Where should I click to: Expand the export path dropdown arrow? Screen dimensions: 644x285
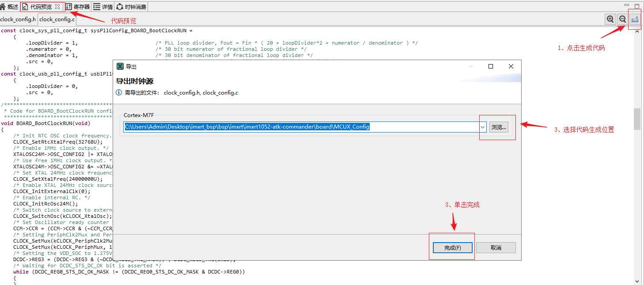pos(483,127)
